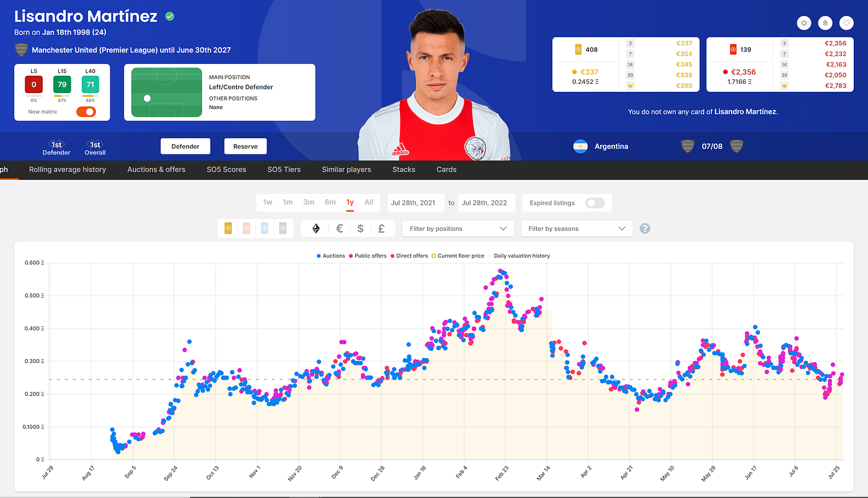
Task: Add player to favorites with heart icon
Action: pos(846,23)
